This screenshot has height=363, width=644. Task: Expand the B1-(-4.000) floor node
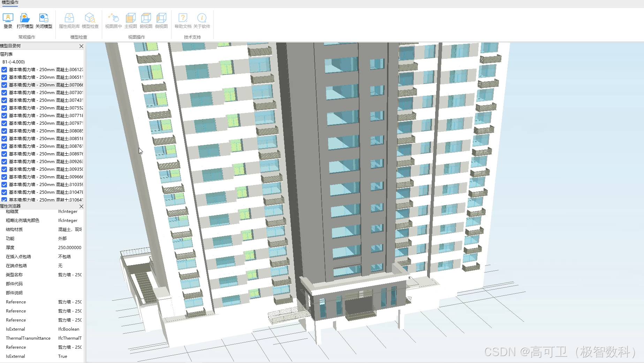pos(13,62)
